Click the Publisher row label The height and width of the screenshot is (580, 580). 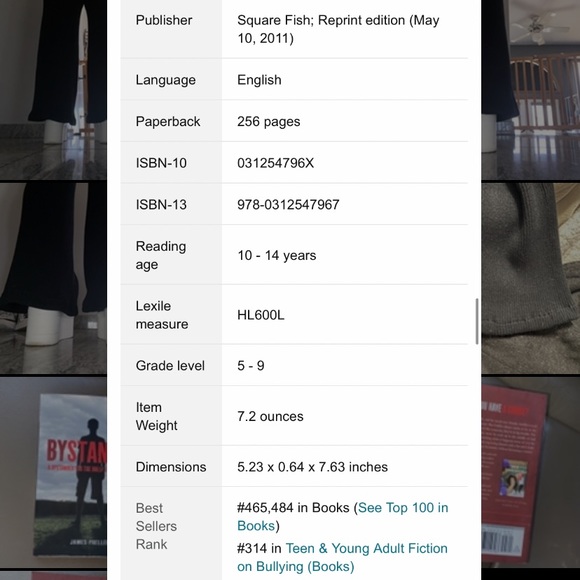[164, 20]
